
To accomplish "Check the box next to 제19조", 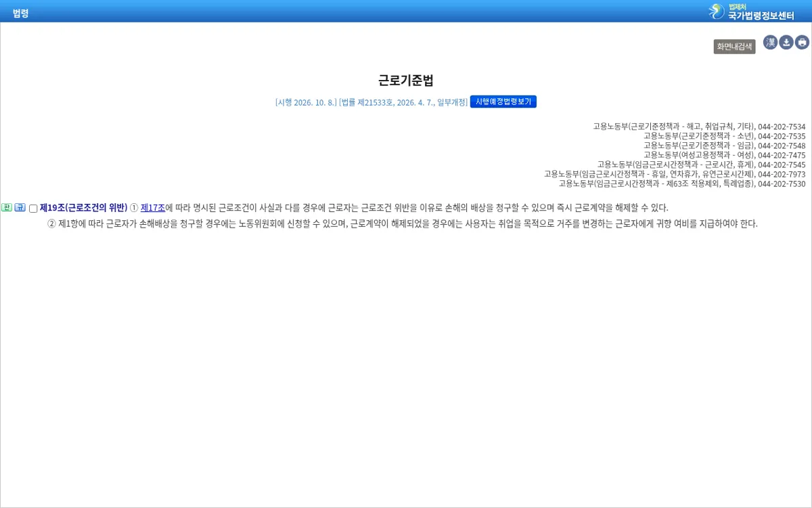I will click(x=33, y=209).
